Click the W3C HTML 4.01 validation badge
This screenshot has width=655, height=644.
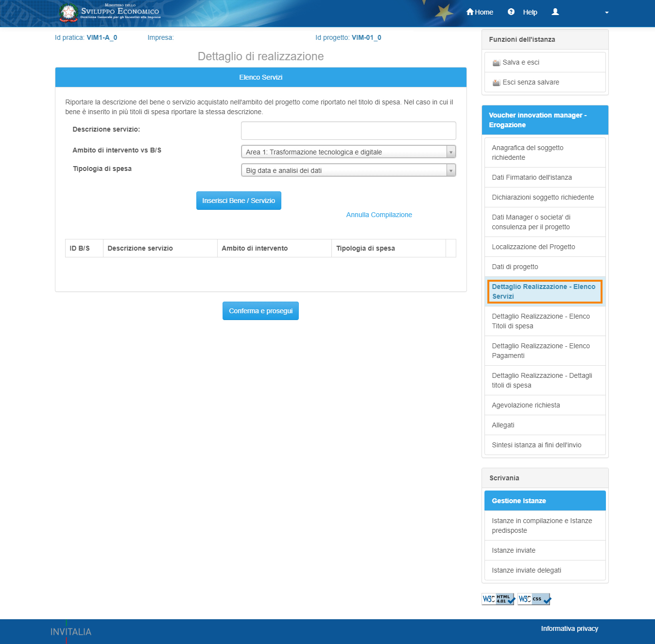pyautogui.click(x=498, y=599)
